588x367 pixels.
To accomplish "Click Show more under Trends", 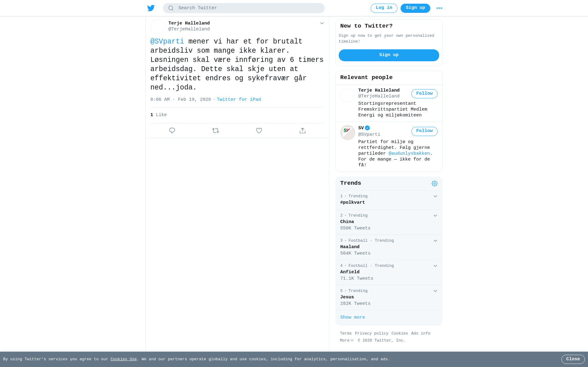I will coord(352,317).
